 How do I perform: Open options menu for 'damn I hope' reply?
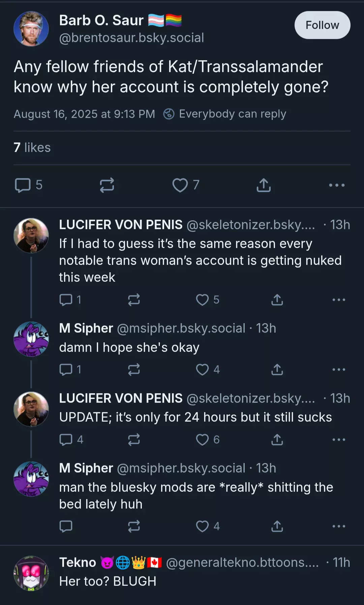click(x=339, y=369)
